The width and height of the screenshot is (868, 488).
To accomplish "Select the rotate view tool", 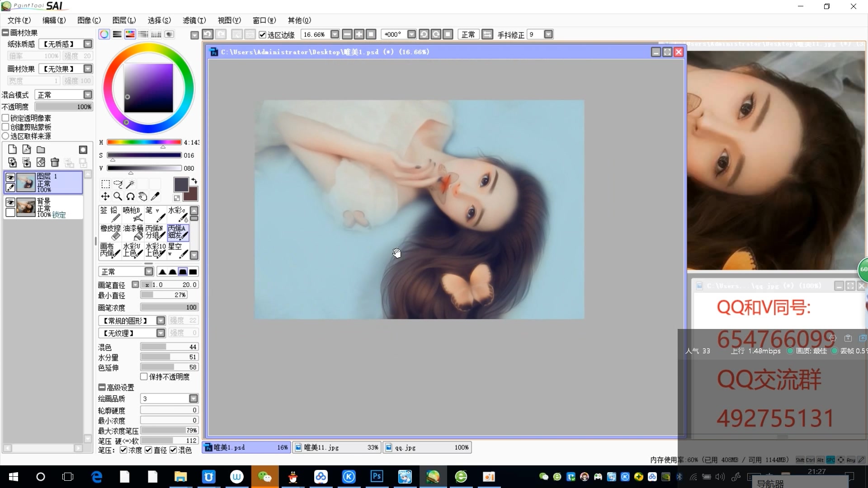I will (x=130, y=196).
